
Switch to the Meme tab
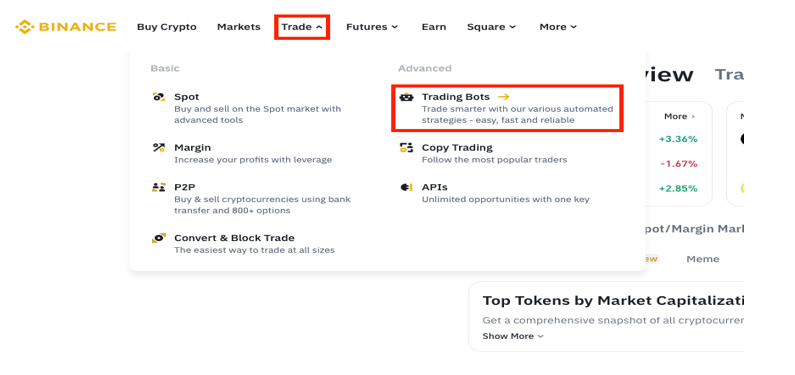[702, 259]
